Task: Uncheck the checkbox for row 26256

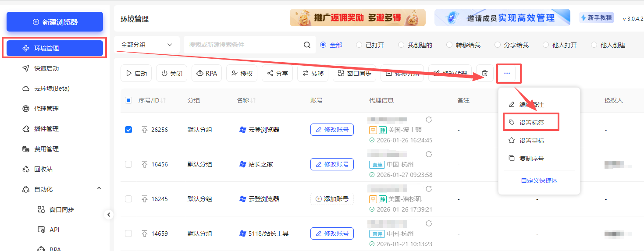Action: click(128, 130)
